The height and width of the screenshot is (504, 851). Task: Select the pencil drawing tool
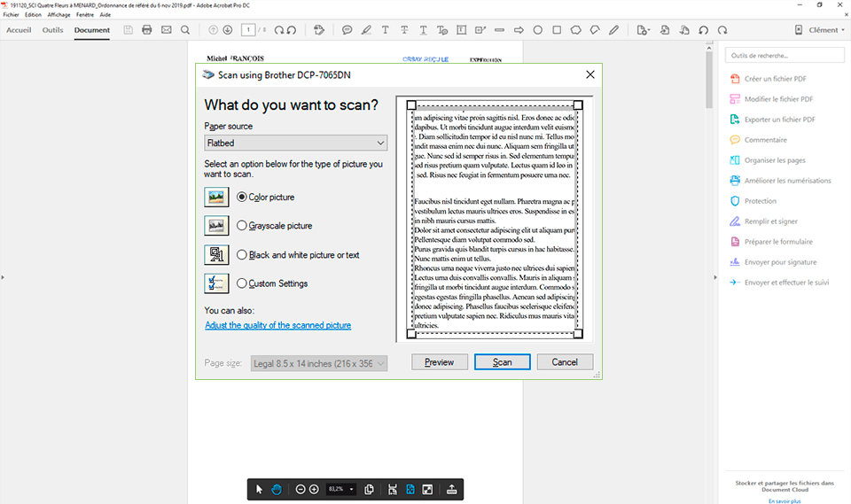click(613, 30)
